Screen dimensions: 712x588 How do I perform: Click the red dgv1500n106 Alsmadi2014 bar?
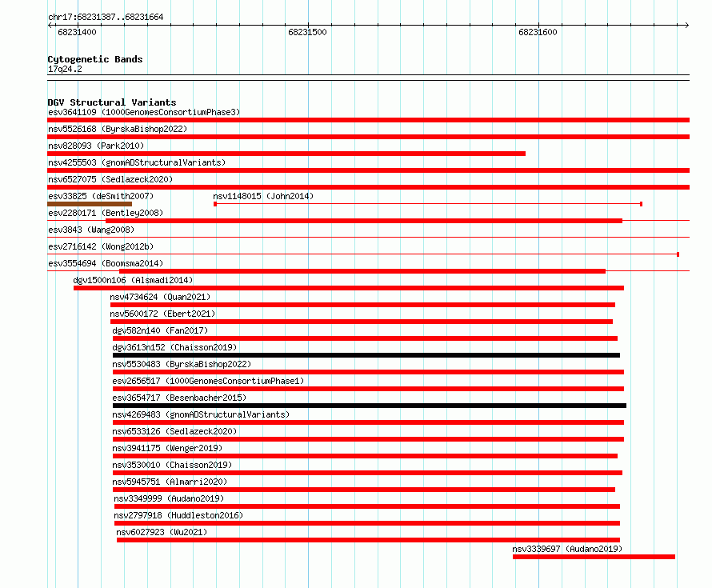[349, 288]
